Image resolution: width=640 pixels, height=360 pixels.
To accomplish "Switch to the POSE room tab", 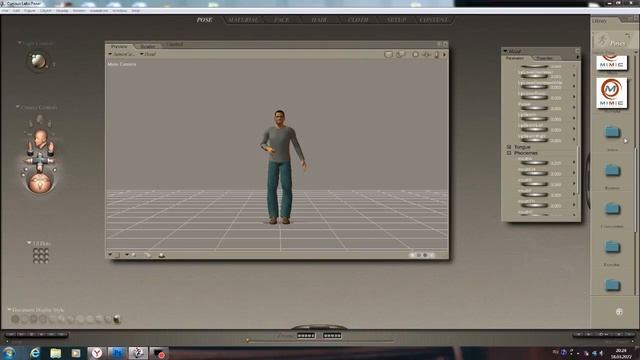I will pyautogui.click(x=204, y=20).
